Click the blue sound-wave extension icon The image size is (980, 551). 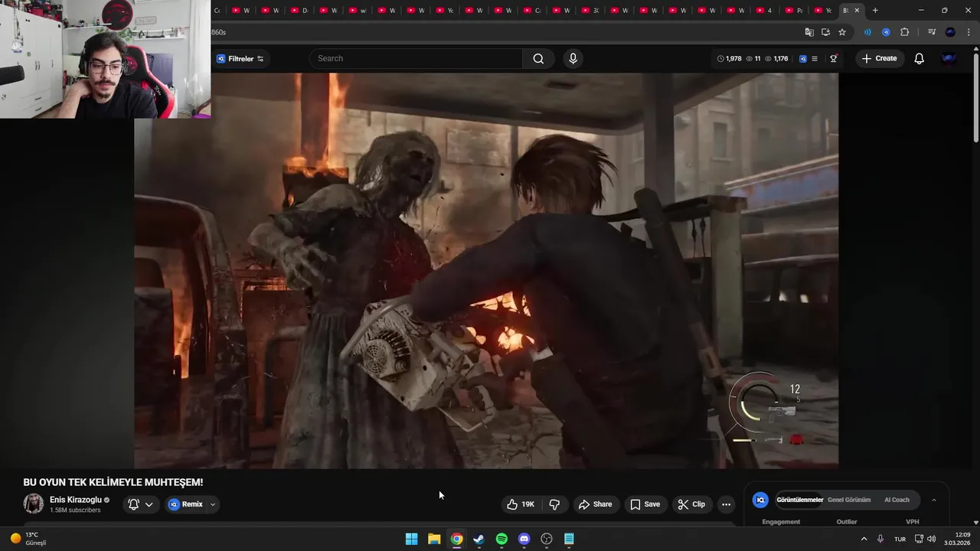(x=867, y=32)
